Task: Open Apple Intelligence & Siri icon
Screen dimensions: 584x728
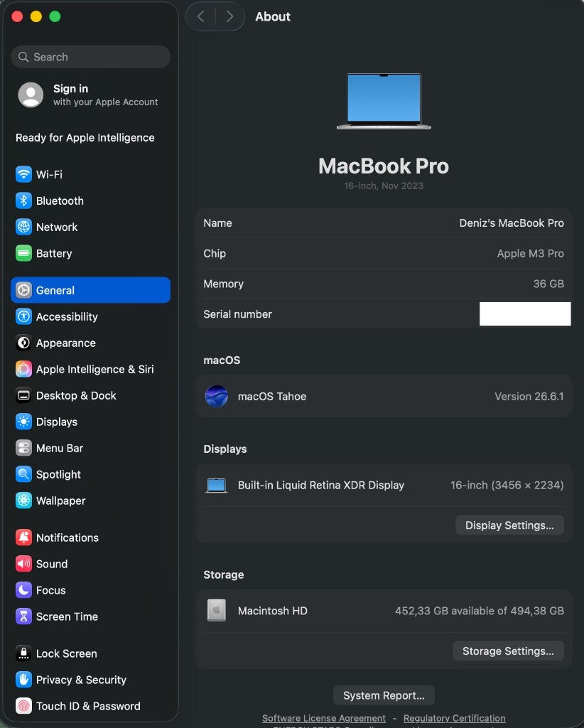Action: coord(23,369)
